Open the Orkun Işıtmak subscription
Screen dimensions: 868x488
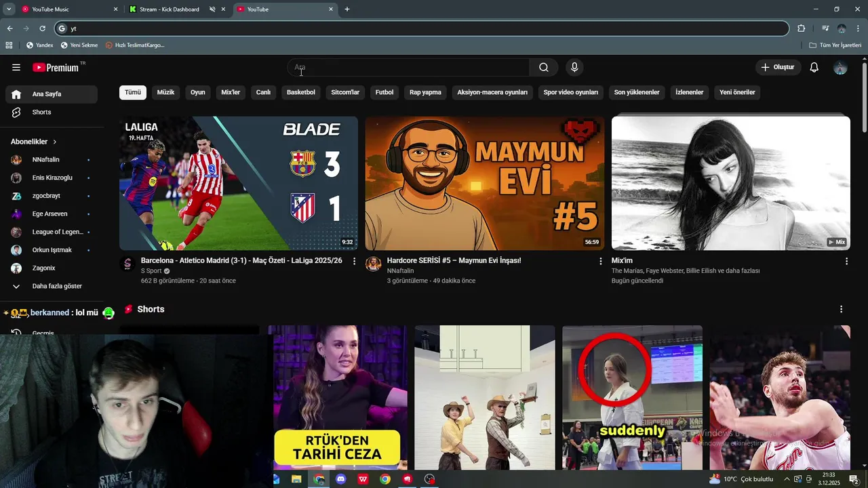(x=52, y=250)
